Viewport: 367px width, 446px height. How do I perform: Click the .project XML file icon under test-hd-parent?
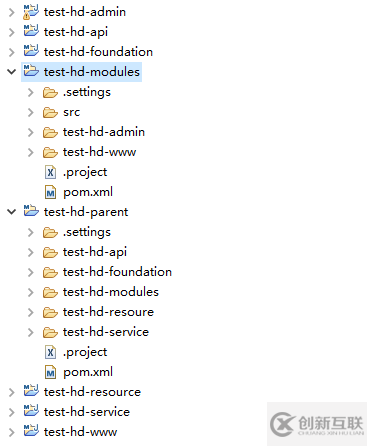click(50, 352)
